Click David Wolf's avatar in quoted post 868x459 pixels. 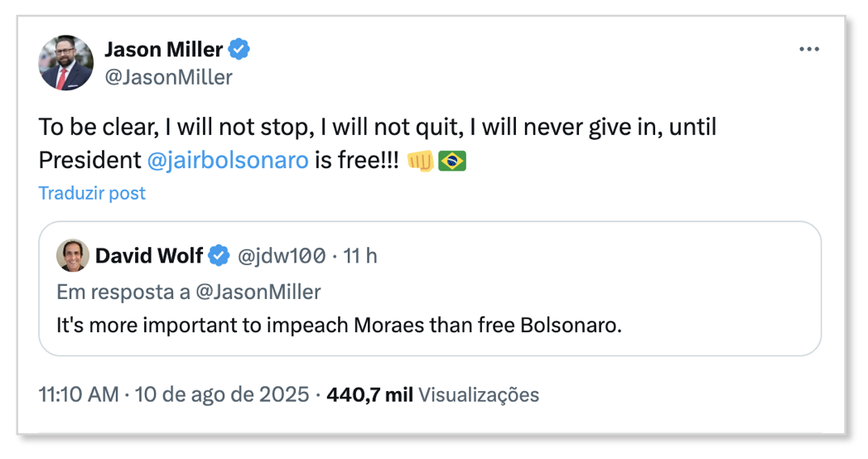[73, 255]
